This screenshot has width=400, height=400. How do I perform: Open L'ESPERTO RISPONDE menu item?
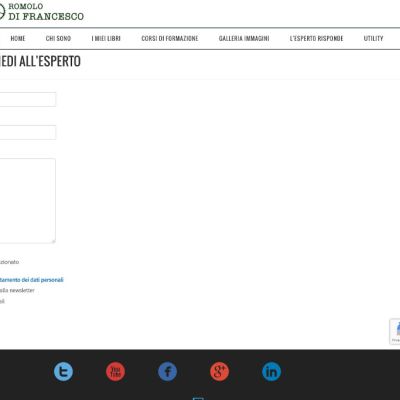[x=316, y=38]
